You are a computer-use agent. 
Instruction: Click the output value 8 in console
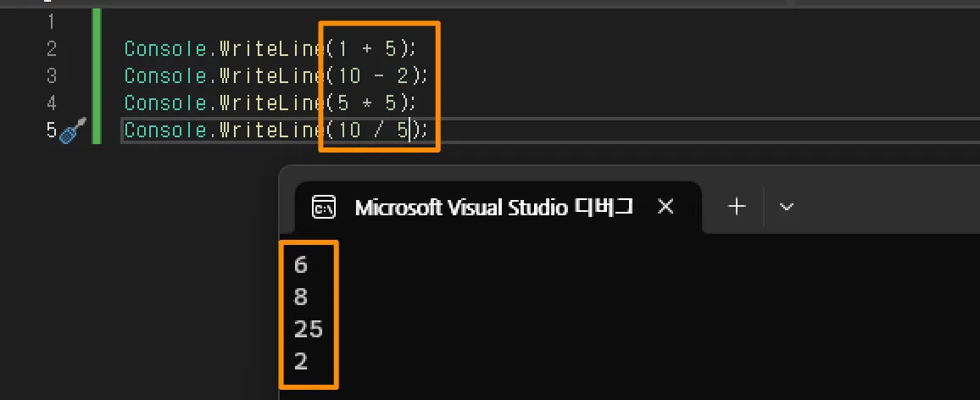coord(301,297)
